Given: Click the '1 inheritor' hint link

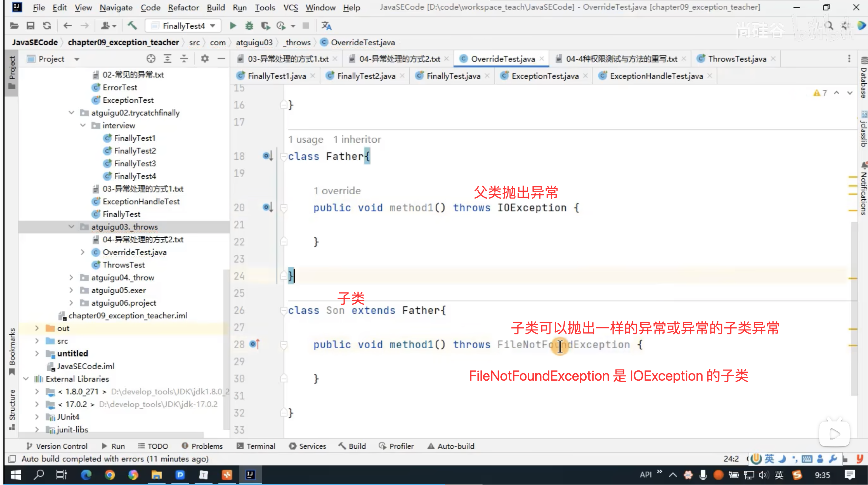Looking at the screenshot, I should [357, 140].
